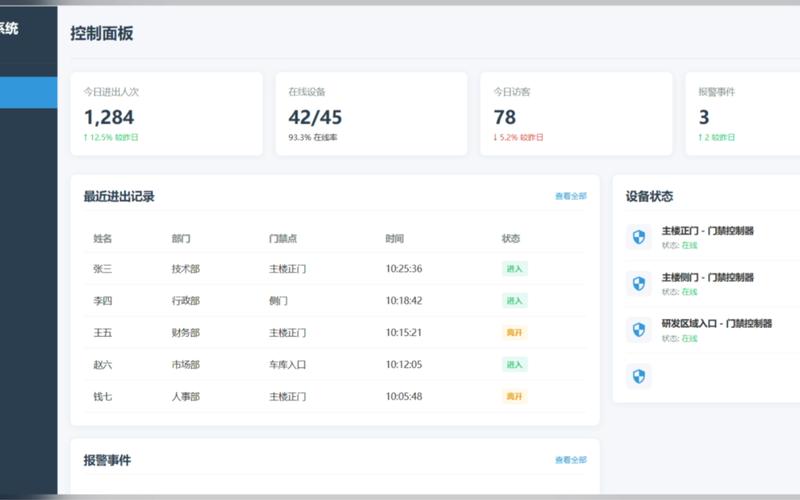Image resolution: width=800 pixels, height=500 pixels.
Task: Click the time cell 10:12:05
Action: point(404,364)
